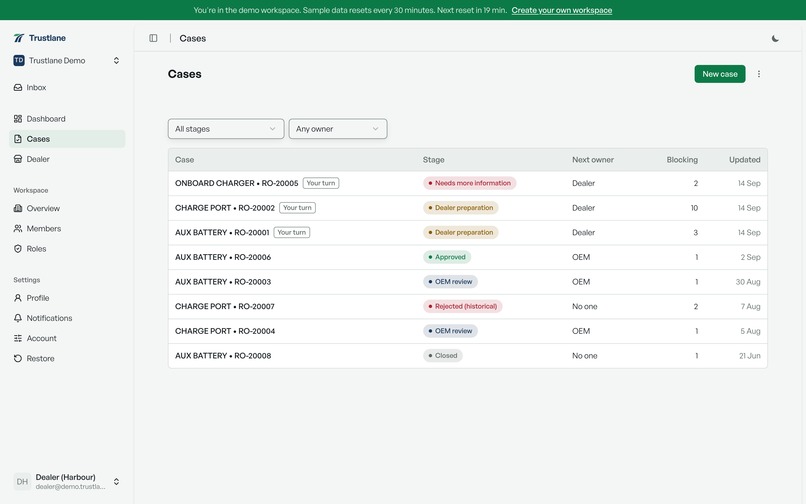The image size is (806, 504).
Task: Click the Rejected (historical) stage badge
Action: tap(463, 307)
